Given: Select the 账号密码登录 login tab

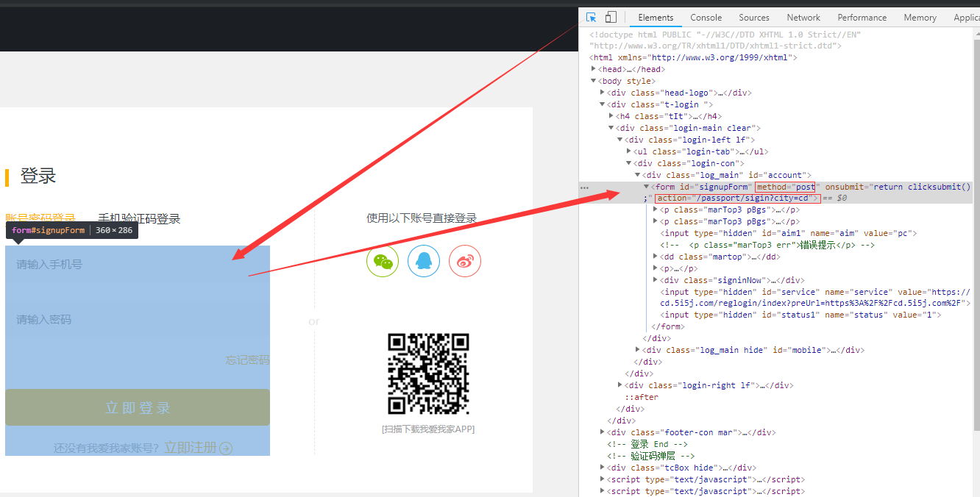Looking at the screenshot, I should (x=40, y=218).
